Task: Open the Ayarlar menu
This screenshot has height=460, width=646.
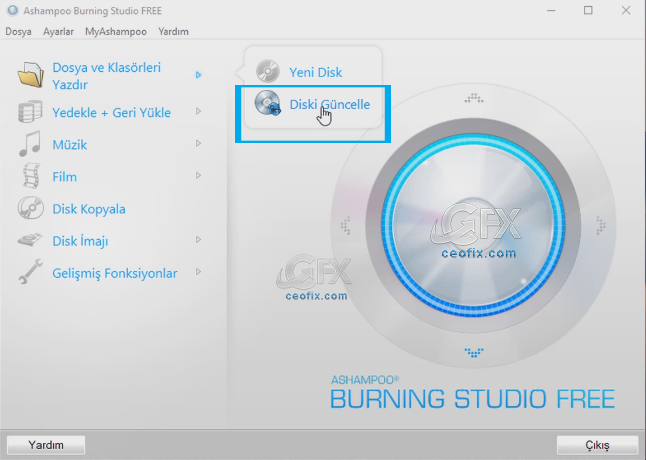Action: (x=58, y=32)
